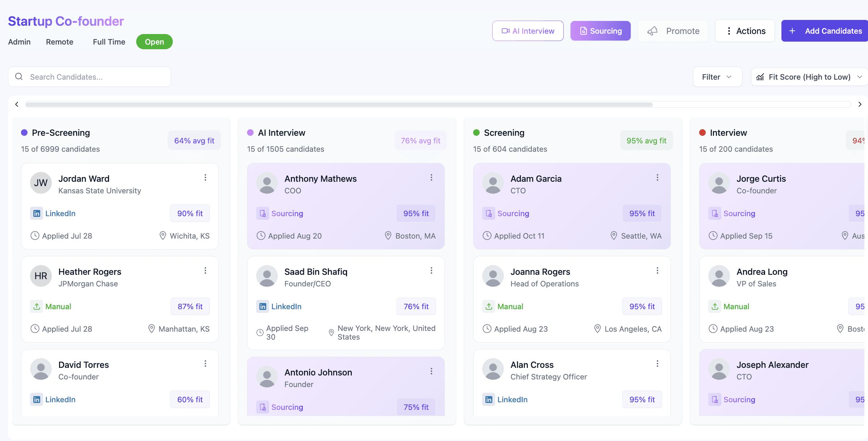Screen dimensions: 868x441
Task: Click the Sourcing document icon on Adam Garcia
Action: 489,213
